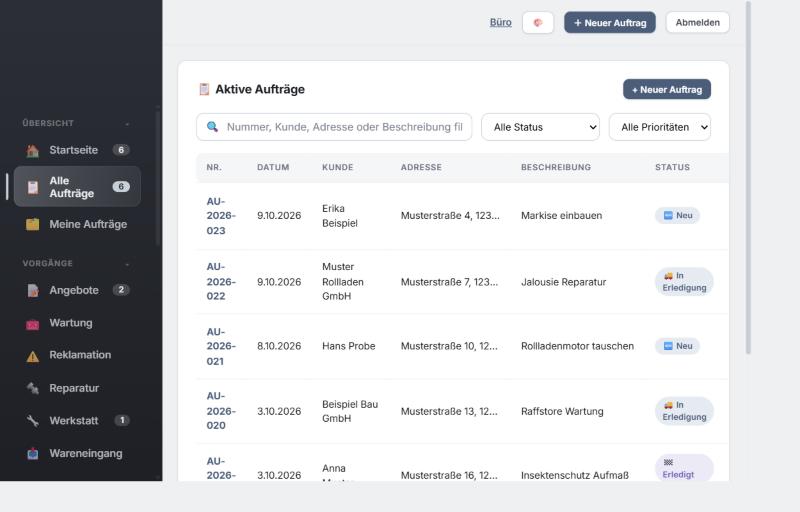
Task: Open order AU-2026-021 link
Action: (x=221, y=346)
